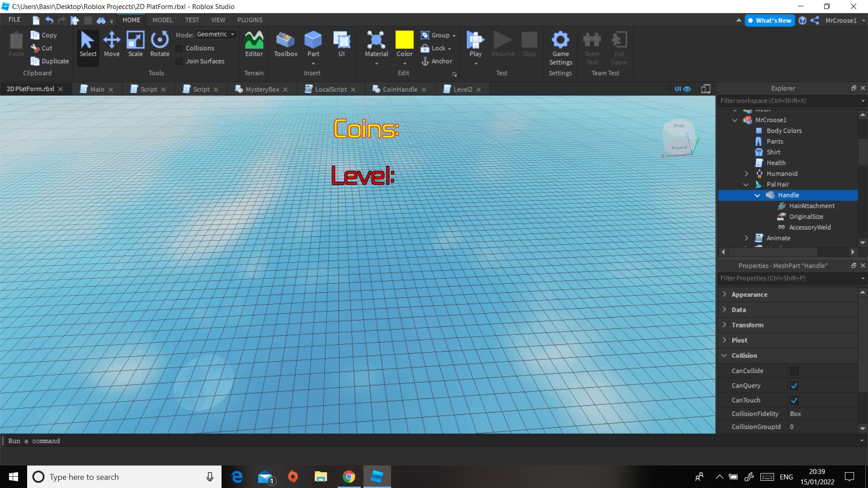Duplicate the selected object
868x488 pixels.
tap(50, 61)
